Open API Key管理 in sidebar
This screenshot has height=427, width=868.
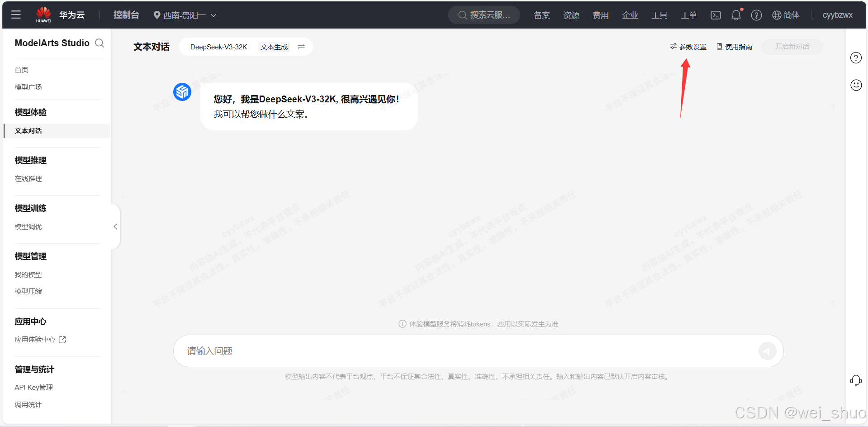pyautogui.click(x=33, y=388)
